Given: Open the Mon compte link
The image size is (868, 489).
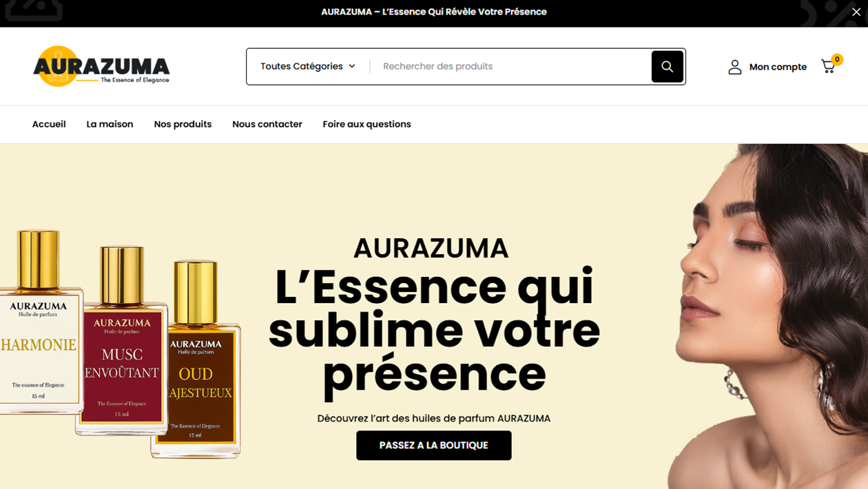Looking at the screenshot, I should click(x=778, y=67).
